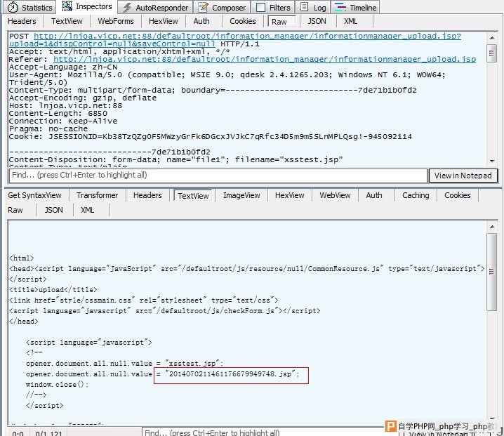Select response ImageView tab
The image size is (504, 436).
click(241, 195)
